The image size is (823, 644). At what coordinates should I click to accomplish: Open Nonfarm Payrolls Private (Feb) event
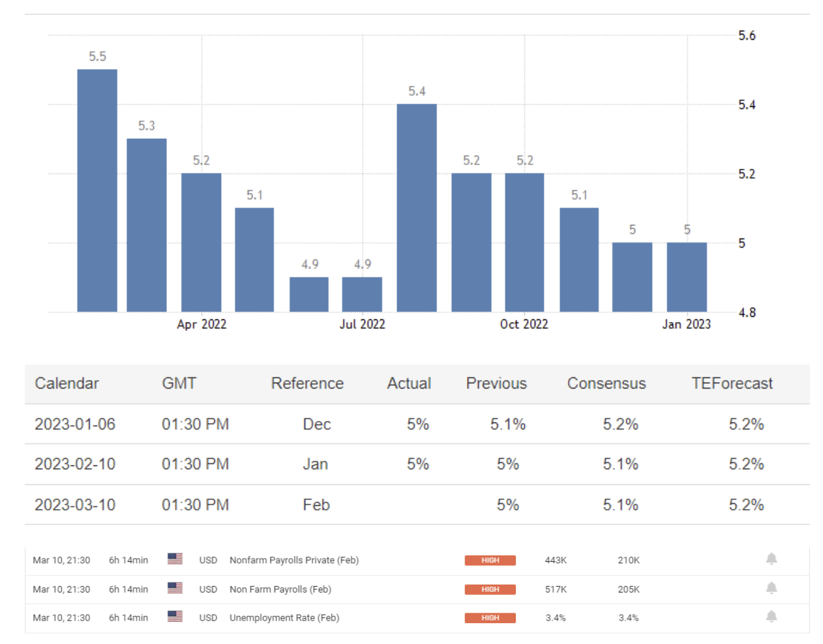(293, 561)
